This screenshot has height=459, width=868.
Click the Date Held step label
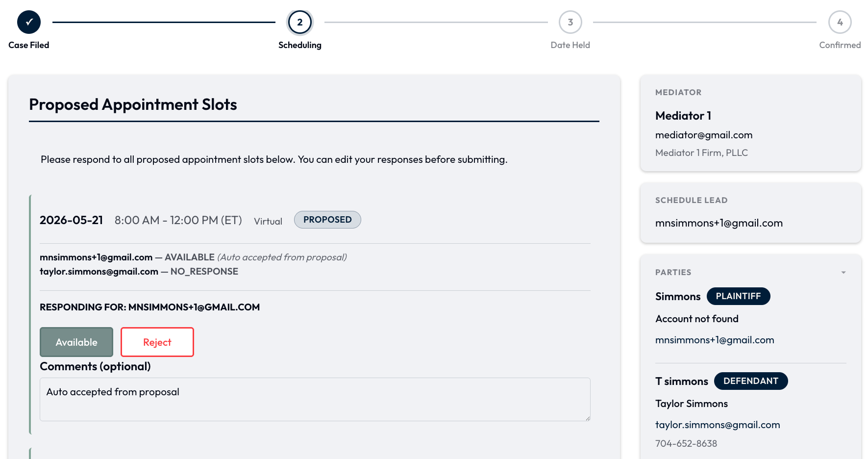570,45
